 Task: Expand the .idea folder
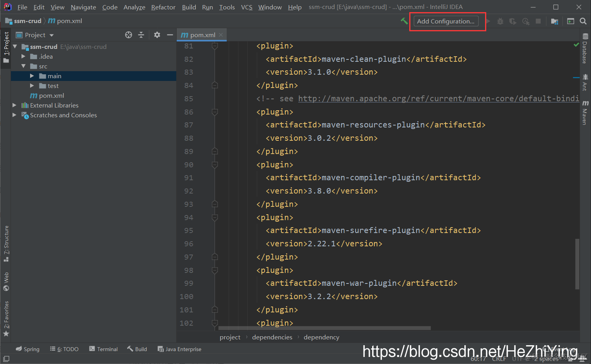coord(23,56)
